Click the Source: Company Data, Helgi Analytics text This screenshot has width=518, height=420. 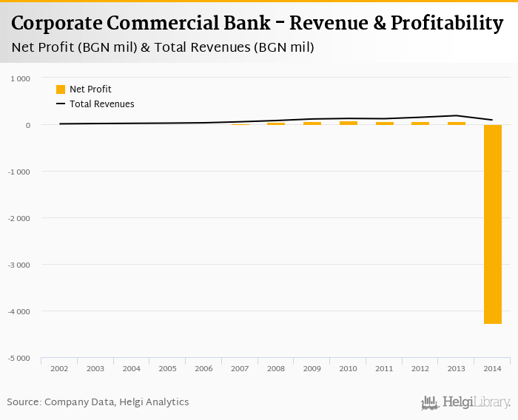(98, 402)
